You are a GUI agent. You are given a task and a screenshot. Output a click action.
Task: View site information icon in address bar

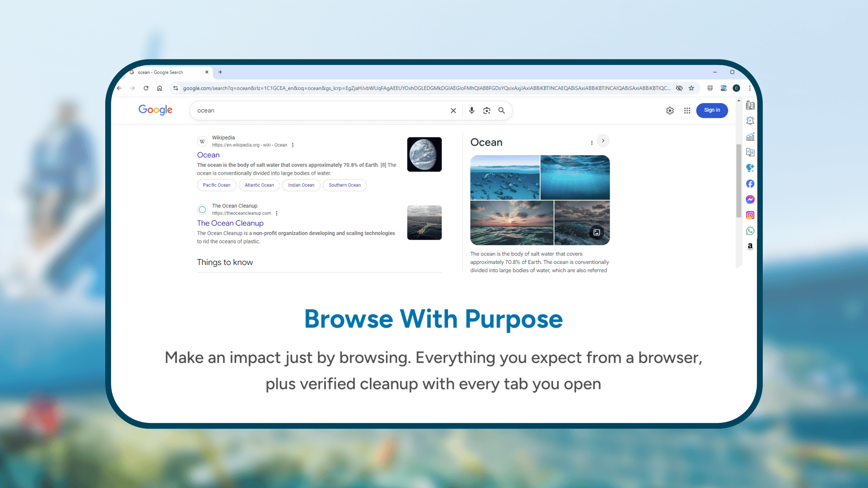175,88
